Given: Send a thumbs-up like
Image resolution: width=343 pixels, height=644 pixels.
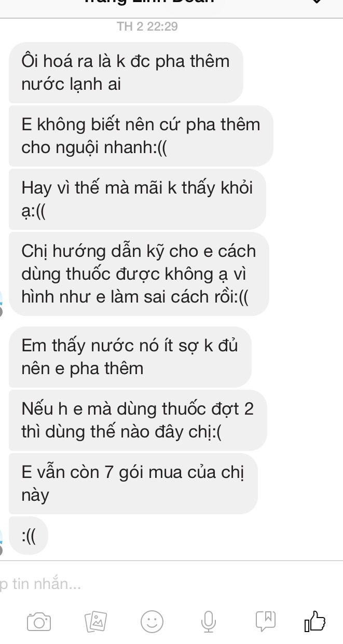Looking at the screenshot, I should click(x=315, y=621).
